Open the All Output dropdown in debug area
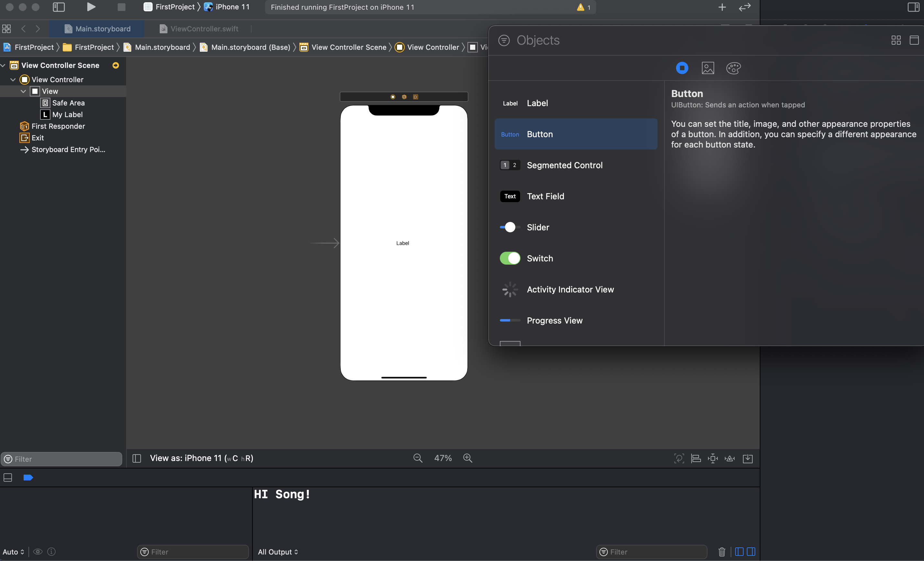The image size is (924, 561). pos(277,552)
